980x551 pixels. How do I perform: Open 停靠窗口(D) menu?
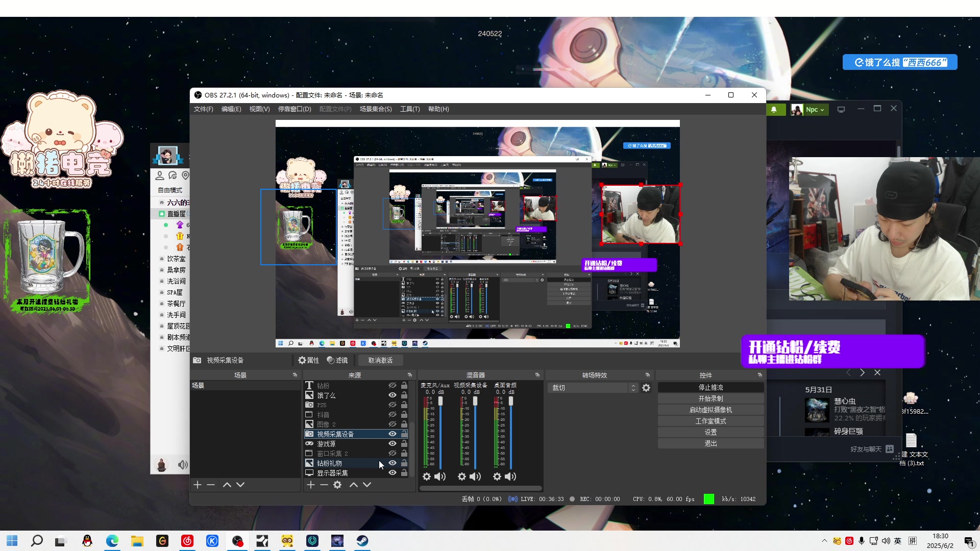295,109
